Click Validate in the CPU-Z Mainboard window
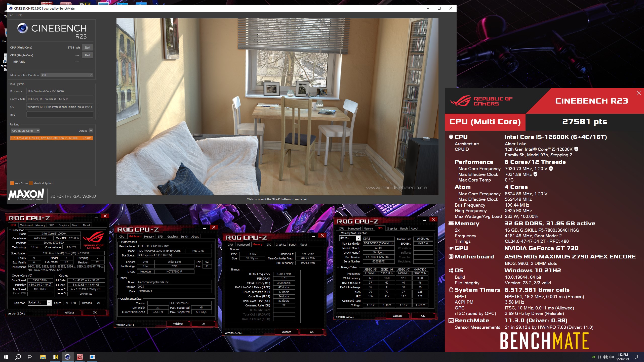 [178, 324]
